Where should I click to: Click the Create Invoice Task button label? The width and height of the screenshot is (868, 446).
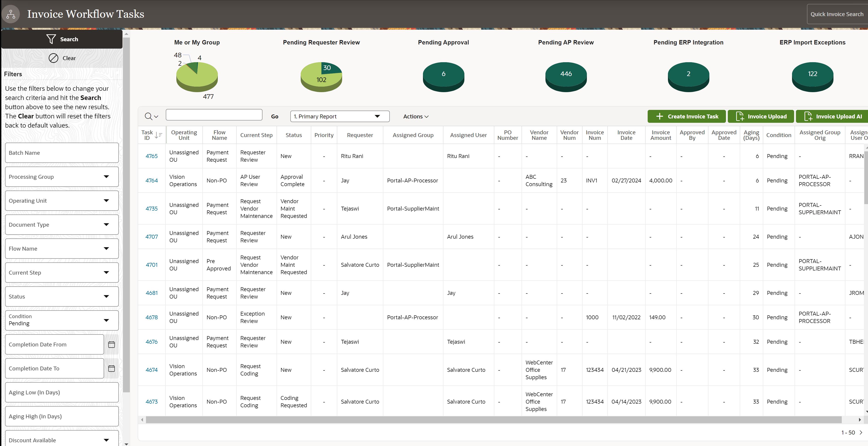click(x=693, y=116)
